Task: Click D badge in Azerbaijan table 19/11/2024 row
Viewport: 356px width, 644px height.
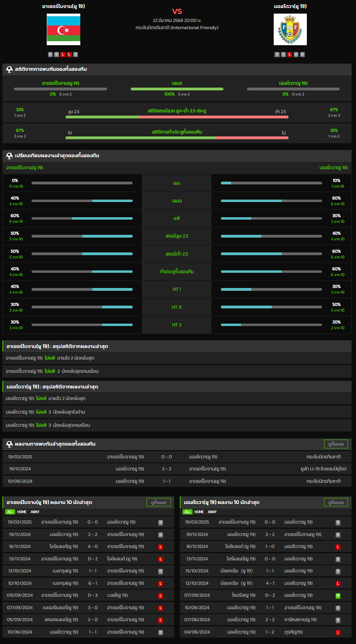Action: pyautogui.click(x=161, y=535)
